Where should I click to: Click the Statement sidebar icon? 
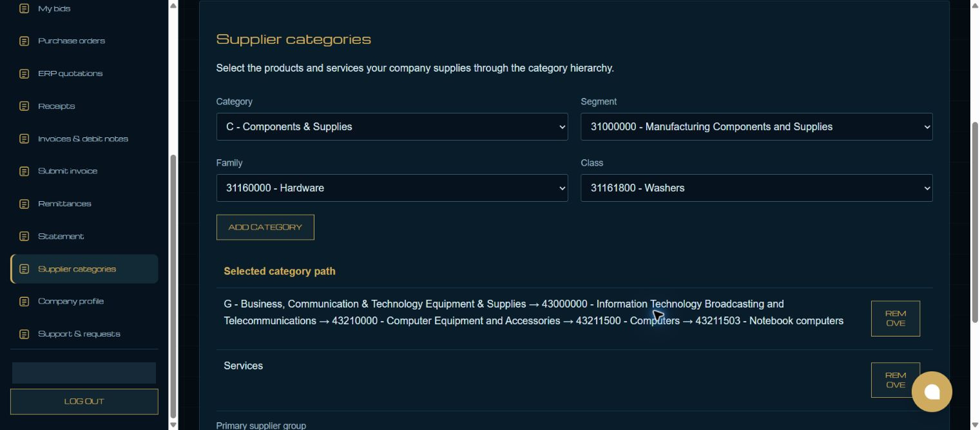tap(24, 236)
